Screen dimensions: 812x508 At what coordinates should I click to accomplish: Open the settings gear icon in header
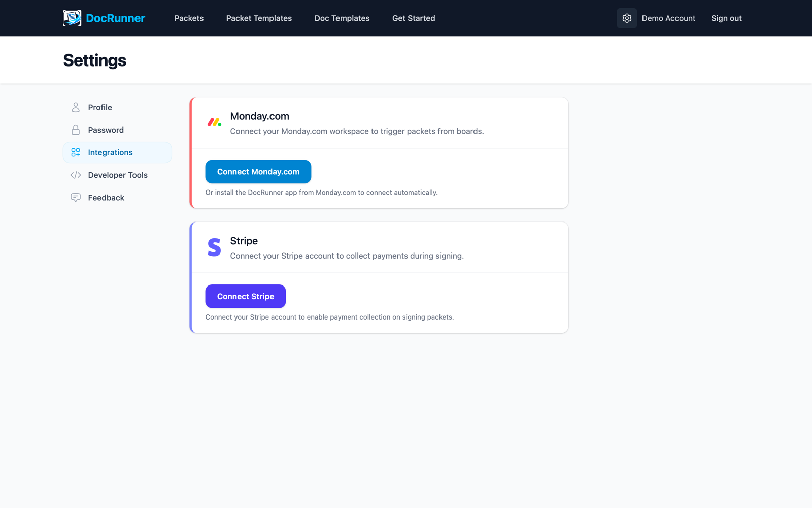click(627, 18)
